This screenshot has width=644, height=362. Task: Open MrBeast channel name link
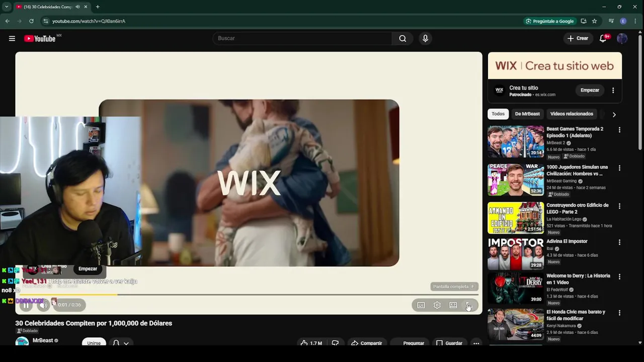[x=43, y=340]
